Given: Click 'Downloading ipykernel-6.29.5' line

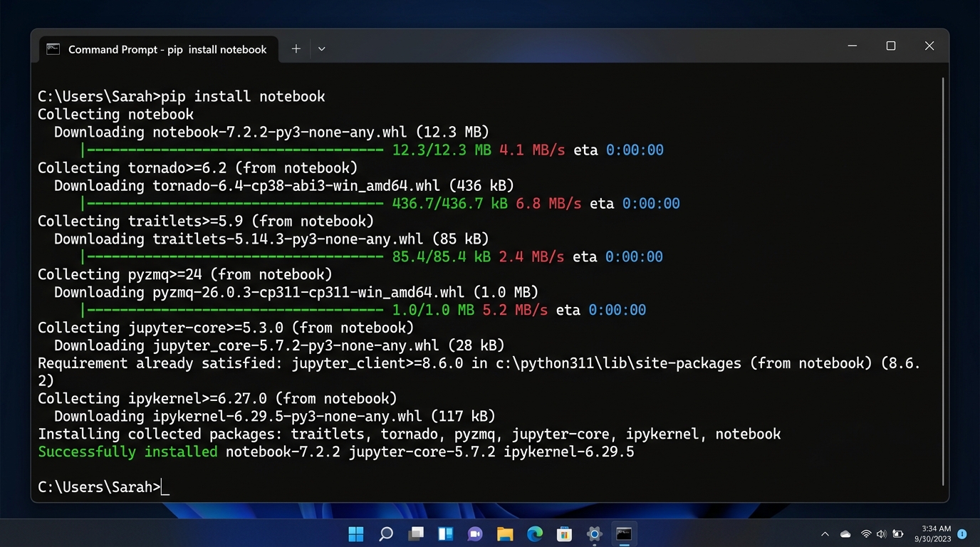Looking at the screenshot, I should (275, 417).
